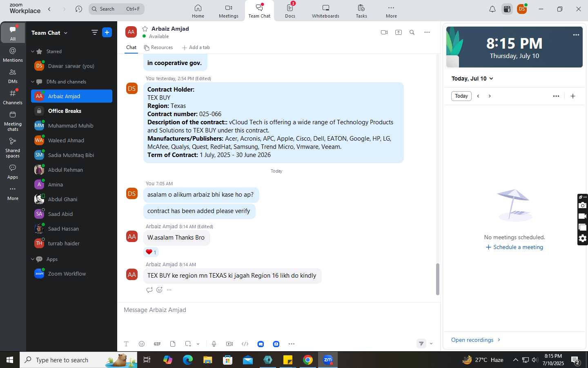Click the blue new chat plus button
This screenshot has height=368, width=588.
(107, 32)
